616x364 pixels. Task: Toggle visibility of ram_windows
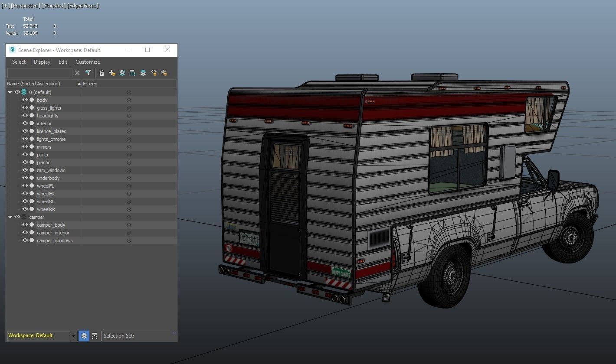tap(25, 170)
